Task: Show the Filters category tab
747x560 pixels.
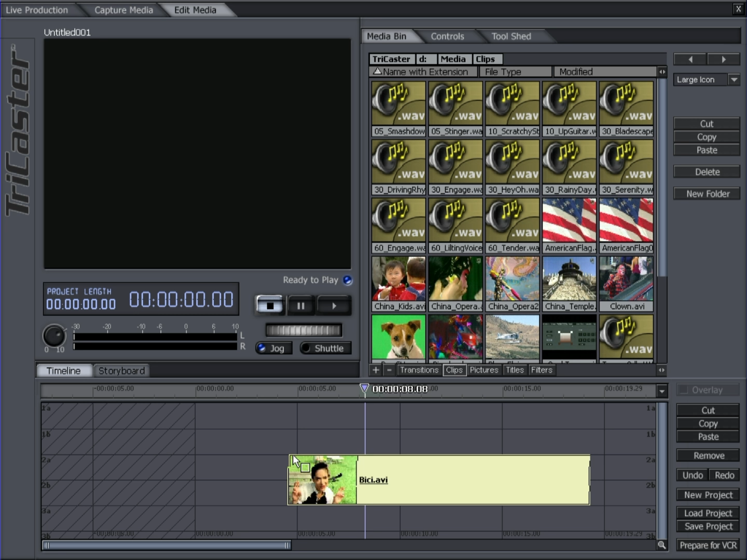Action: (x=542, y=370)
